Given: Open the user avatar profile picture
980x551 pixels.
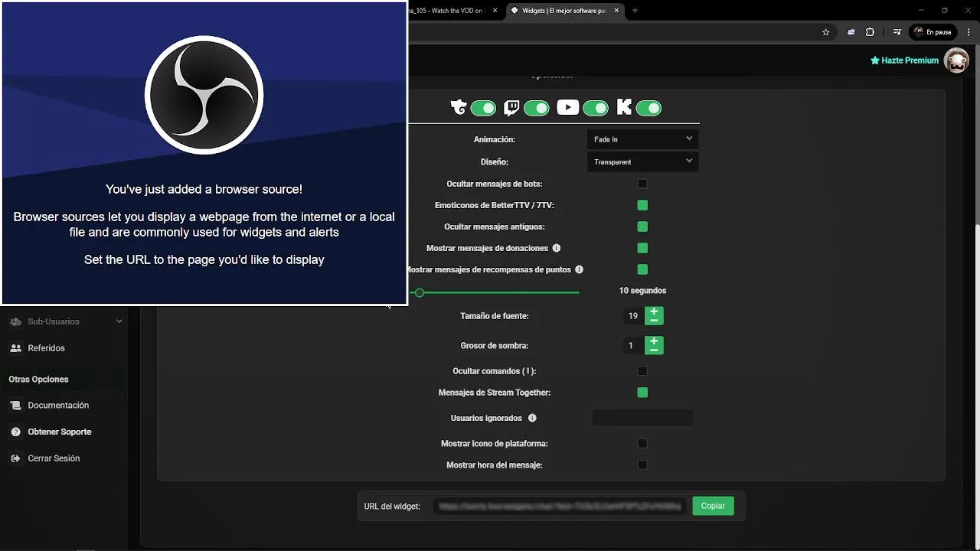Looking at the screenshot, I should click(956, 60).
